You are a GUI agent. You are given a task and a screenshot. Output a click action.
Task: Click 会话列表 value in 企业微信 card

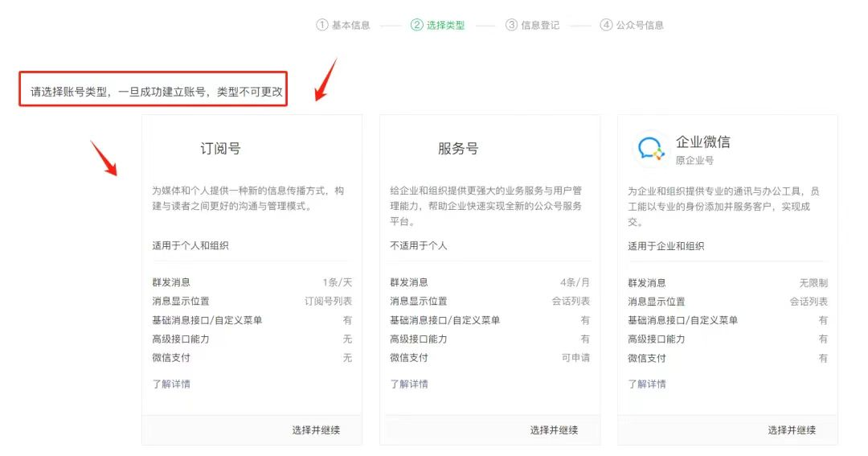pyautogui.click(x=809, y=302)
